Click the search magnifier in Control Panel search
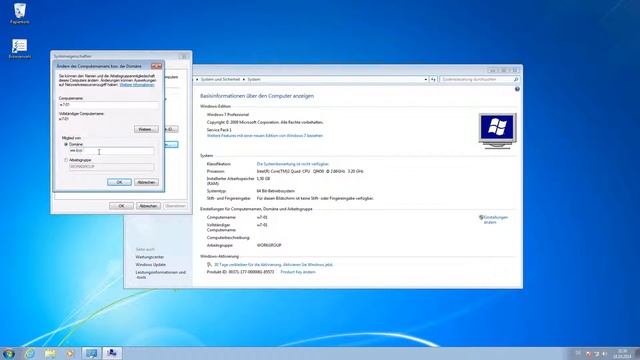Screen dimensions: 640x360 tap(516, 79)
